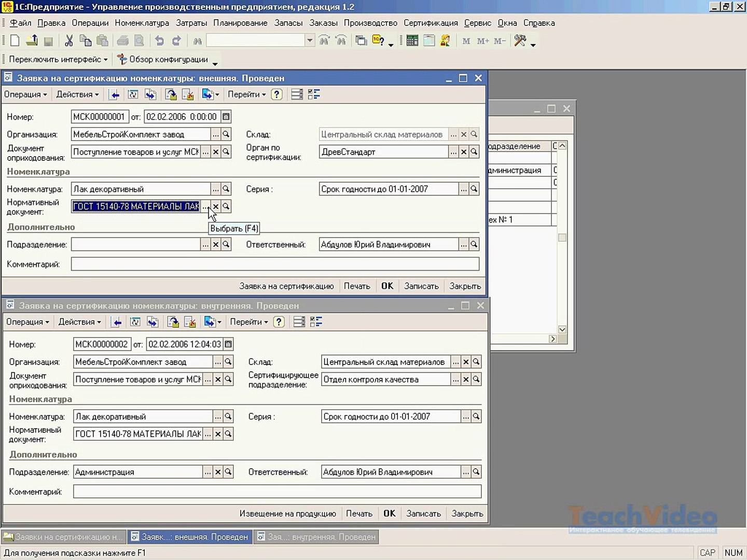Image resolution: width=747 pixels, height=560 pixels.
Task: Click vertical scrollbar down arrow in background list window
Action: [562, 330]
